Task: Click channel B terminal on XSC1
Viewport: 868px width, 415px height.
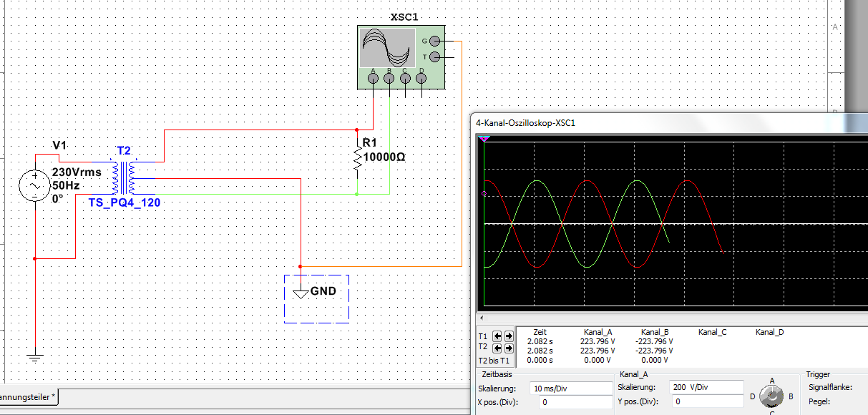Action: (x=389, y=79)
